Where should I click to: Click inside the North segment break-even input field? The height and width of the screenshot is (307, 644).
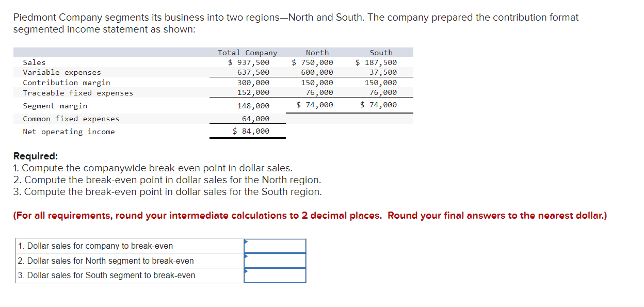tap(275, 261)
